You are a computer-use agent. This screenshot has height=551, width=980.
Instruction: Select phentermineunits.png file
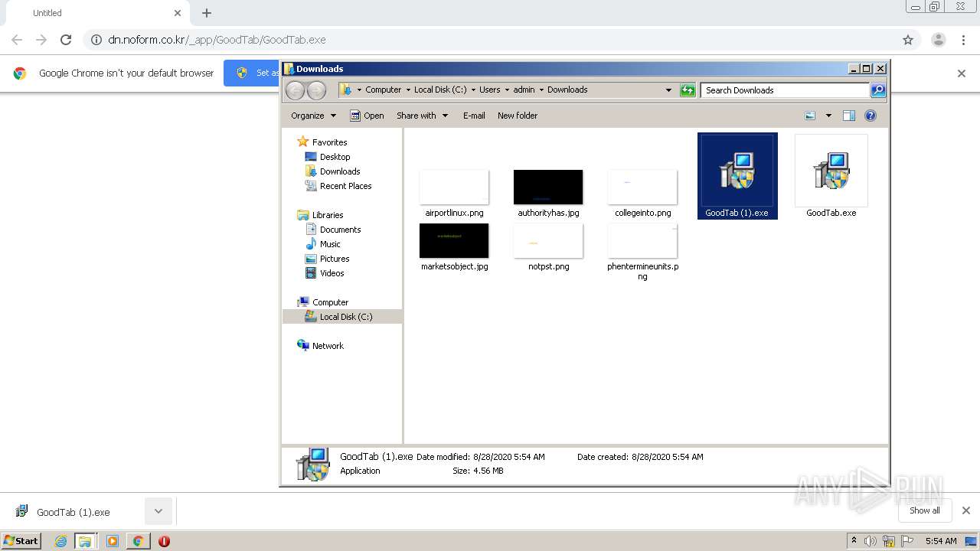tap(642, 252)
